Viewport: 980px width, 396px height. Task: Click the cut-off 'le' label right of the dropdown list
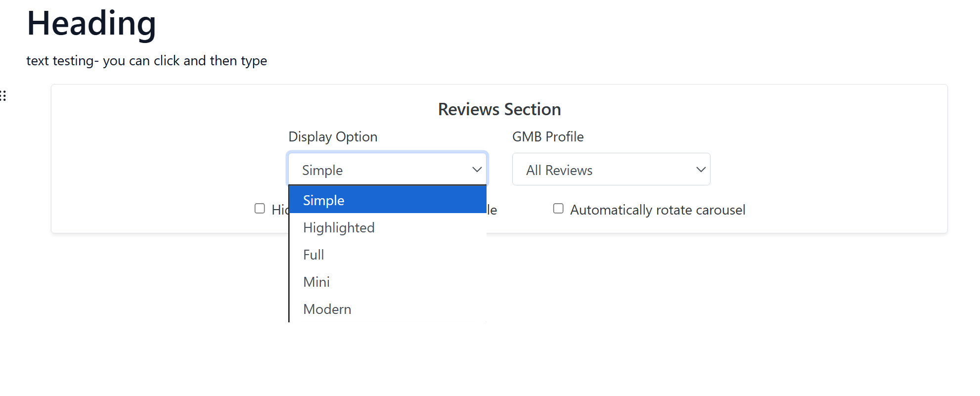[x=492, y=210]
